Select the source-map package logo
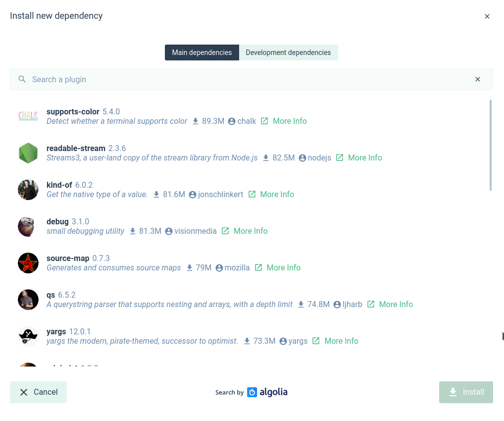Screen dimensions: 504x421 tap(28, 263)
